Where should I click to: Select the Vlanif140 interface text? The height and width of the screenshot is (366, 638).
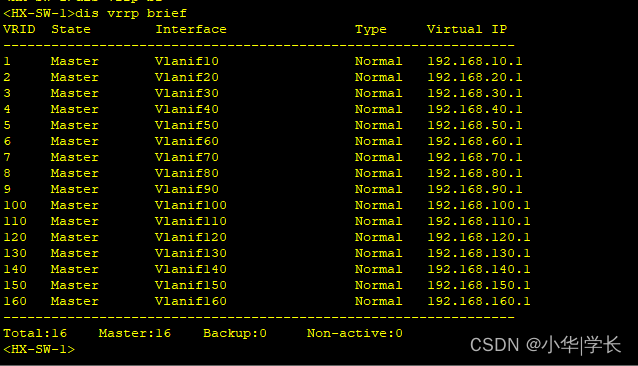[191, 269]
